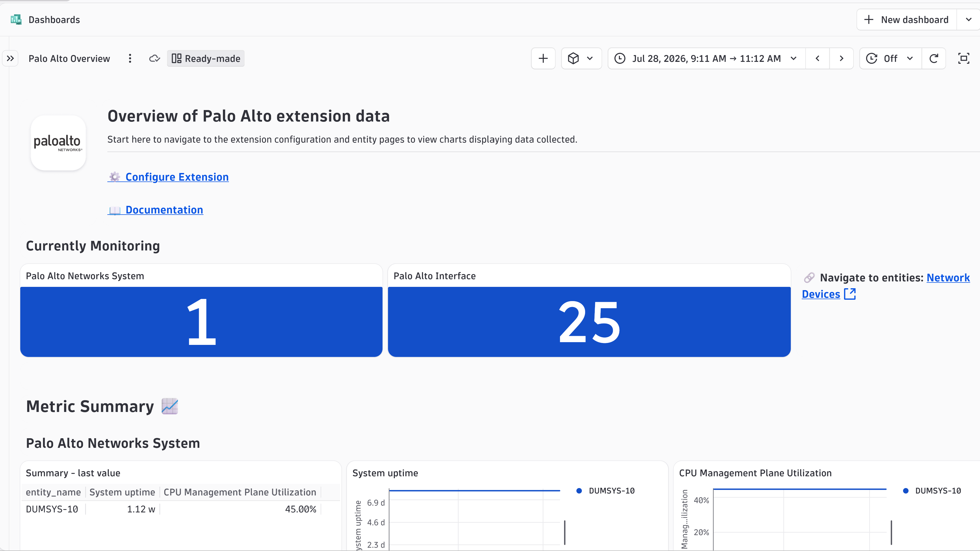Click DUMSYS-10 cell in summary table
This screenshot has height=551, width=980.
(x=52, y=509)
